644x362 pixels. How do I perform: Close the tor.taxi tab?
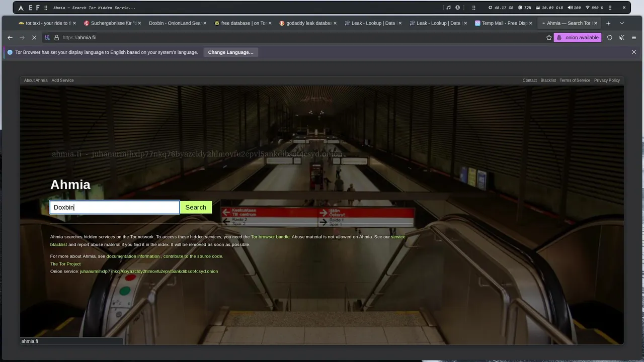[x=74, y=23]
